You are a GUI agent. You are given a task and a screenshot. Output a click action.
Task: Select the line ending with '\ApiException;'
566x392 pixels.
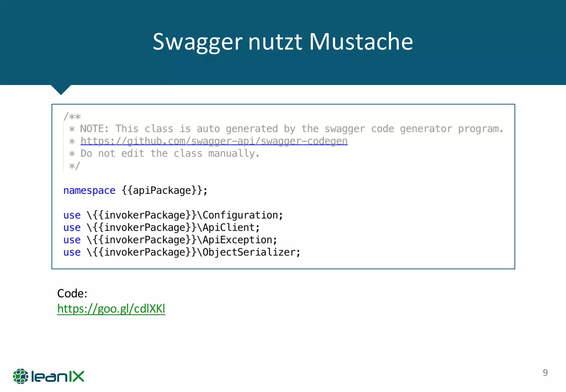pos(170,240)
